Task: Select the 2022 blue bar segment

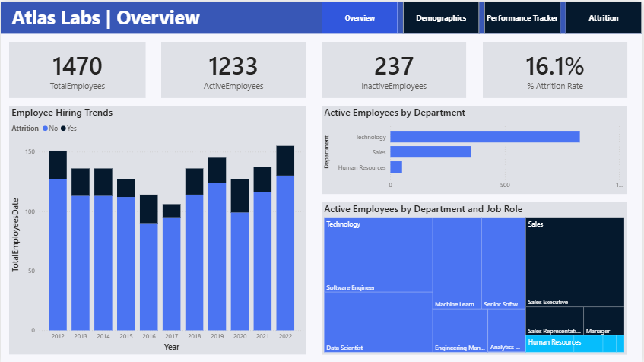Action: click(x=285, y=252)
